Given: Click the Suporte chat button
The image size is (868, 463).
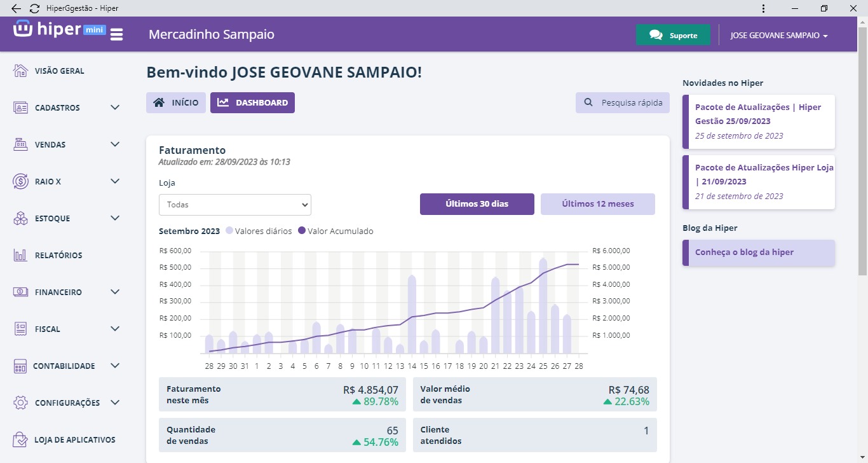Looking at the screenshot, I should tap(673, 36).
